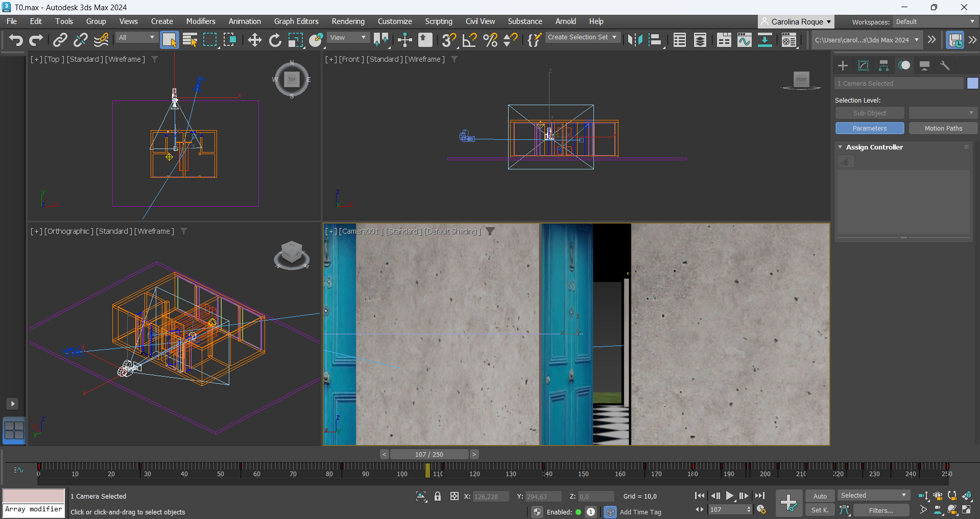980x519 pixels.
Task: Open the Rendering menu
Action: [x=348, y=21]
